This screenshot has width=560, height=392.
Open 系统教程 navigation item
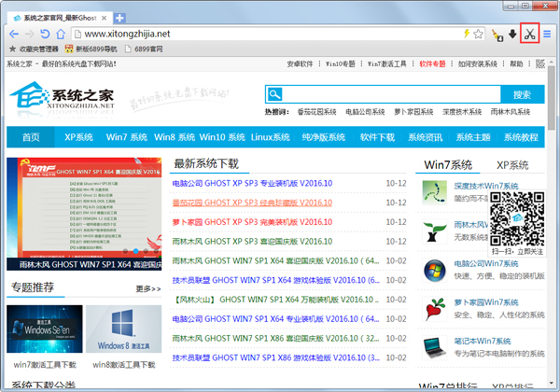pos(521,137)
